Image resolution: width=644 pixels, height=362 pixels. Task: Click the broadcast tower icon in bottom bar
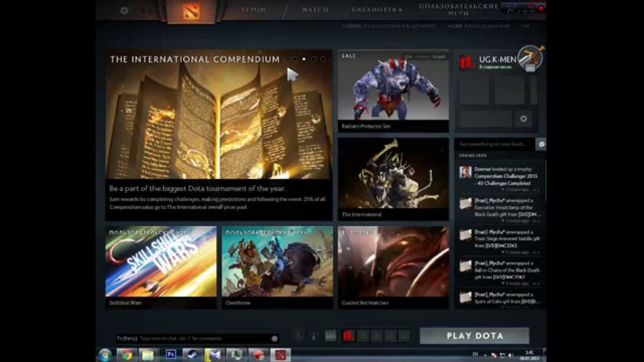click(313, 335)
